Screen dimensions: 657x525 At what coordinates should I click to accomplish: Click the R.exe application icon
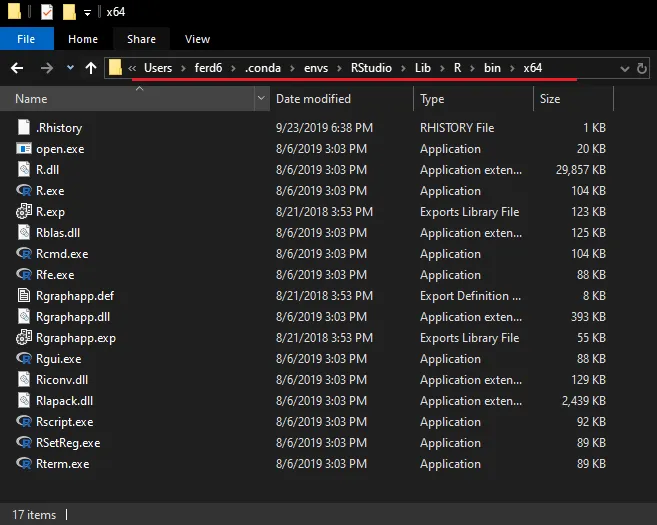coord(25,191)
